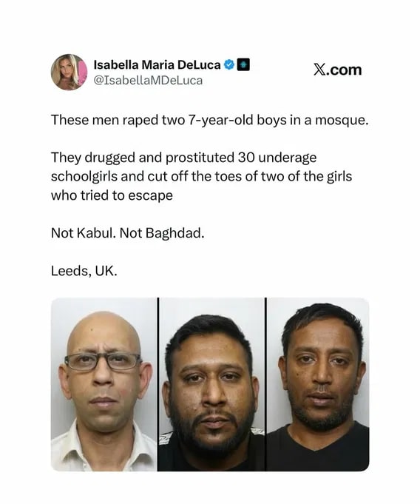Click the line starting with 'schoolgirls and cut'

(201, 176)
